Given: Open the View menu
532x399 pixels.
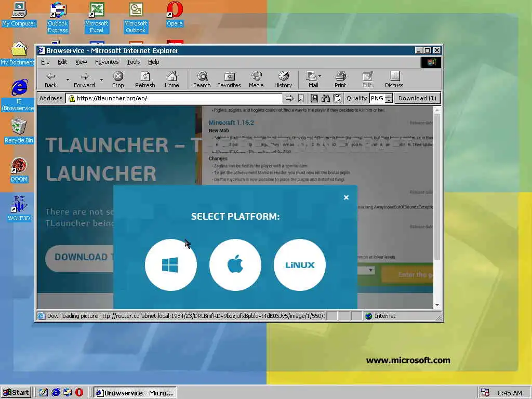Looking at the screenshot, I should pos(81,62).
